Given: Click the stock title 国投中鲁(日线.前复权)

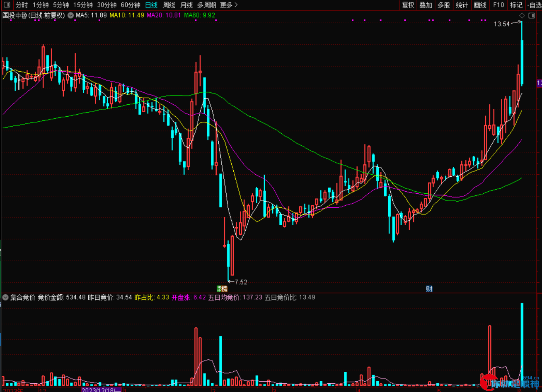Looking at the screenshot, I should tap(34, 15).
